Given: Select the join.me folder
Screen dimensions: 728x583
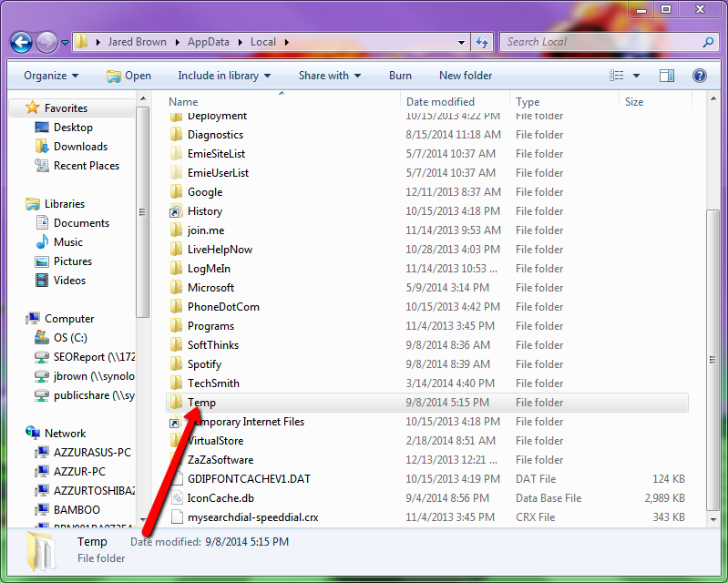Looking at the screenshot, I should pyautogui.click(x=206, y=230).
